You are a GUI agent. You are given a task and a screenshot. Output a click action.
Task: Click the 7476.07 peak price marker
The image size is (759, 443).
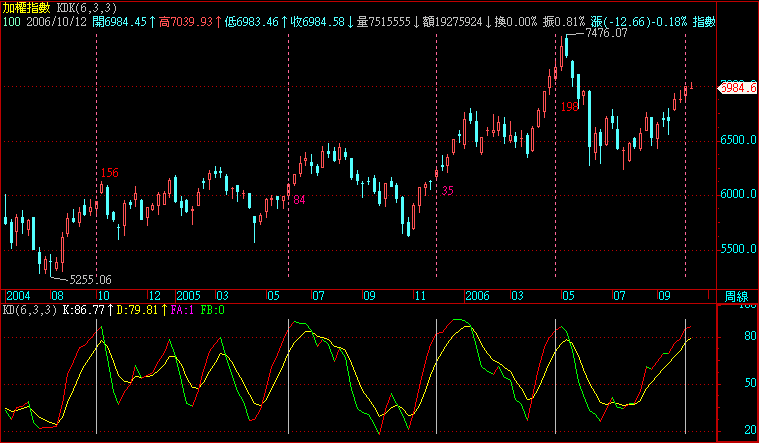[x=606, y=33]
